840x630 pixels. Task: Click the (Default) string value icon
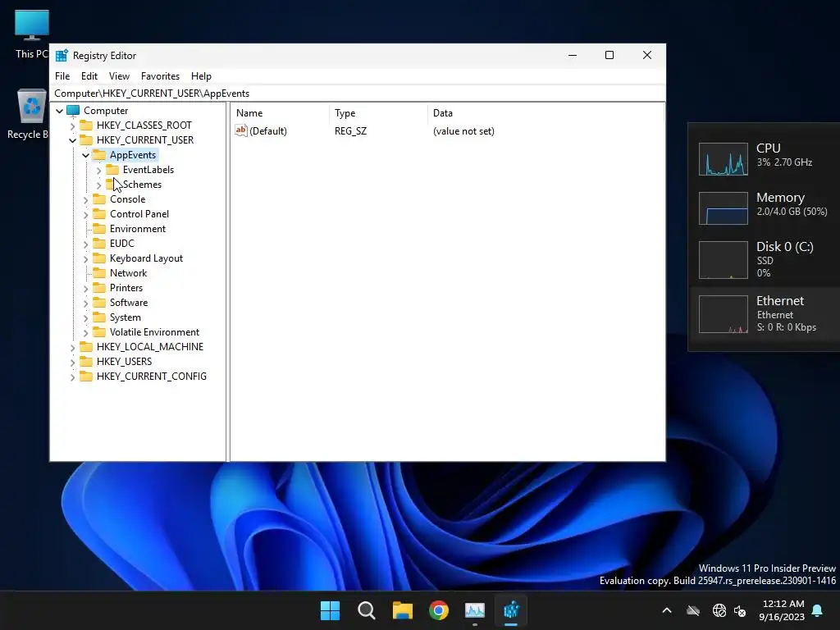(x=241, y=130)
